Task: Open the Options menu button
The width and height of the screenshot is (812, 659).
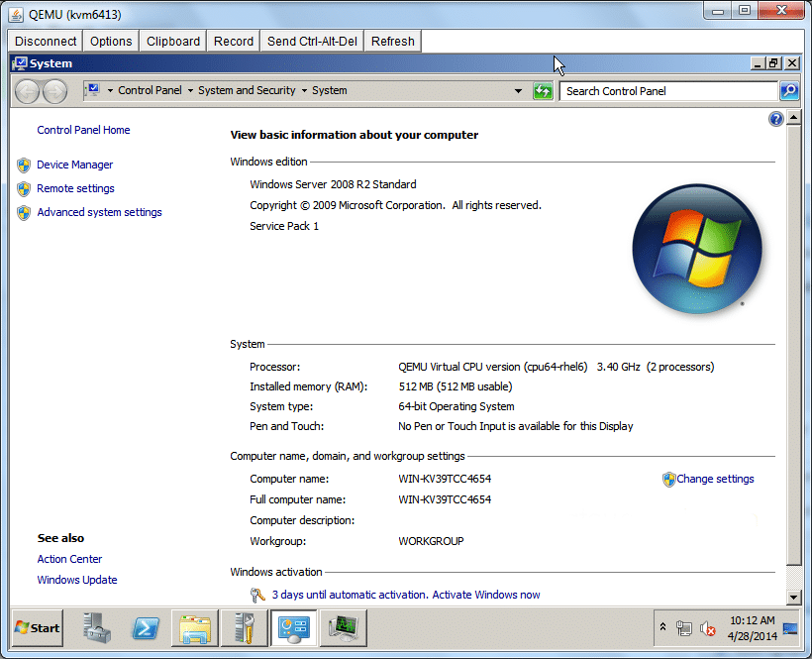Action: tap(111, 41)
